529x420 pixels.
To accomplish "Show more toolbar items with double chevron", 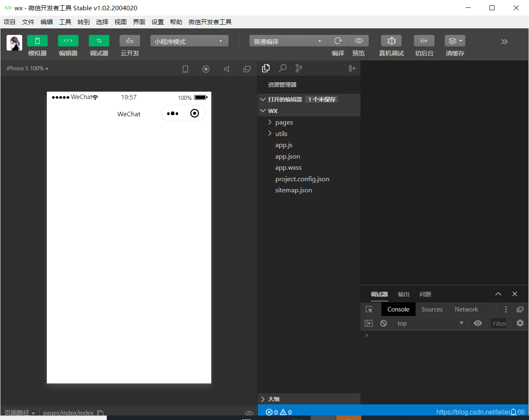I will 505,42.
